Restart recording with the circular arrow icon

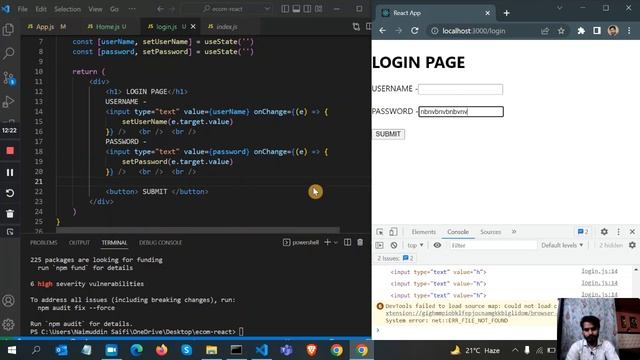coord(10,193)
